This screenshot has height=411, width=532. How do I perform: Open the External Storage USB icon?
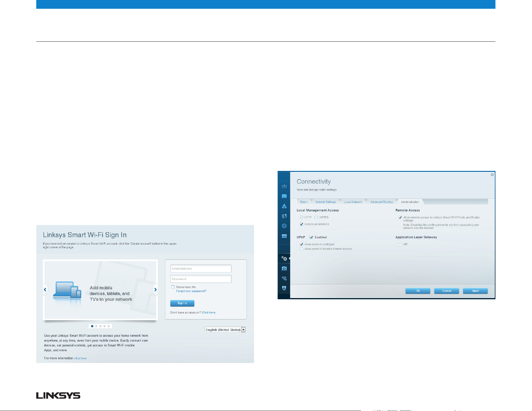click(x=284, y=236)
